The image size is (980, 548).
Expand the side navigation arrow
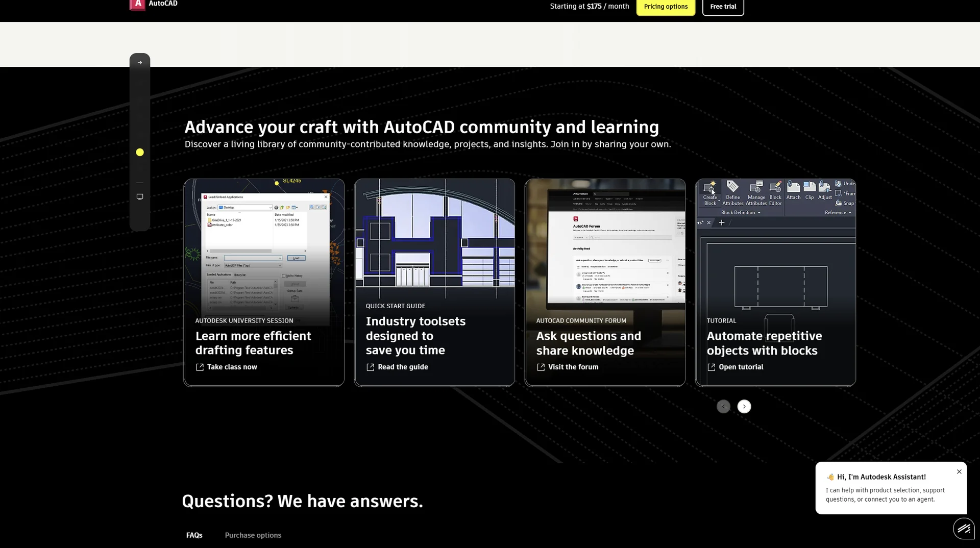tap(140, 63)
